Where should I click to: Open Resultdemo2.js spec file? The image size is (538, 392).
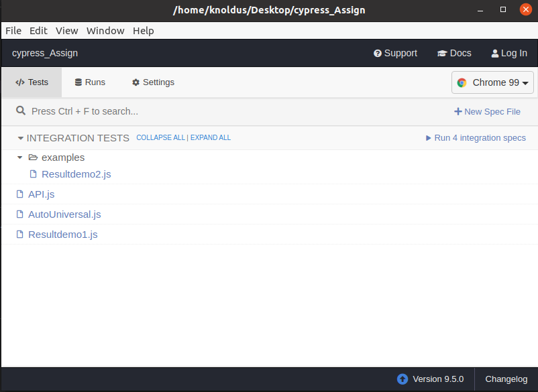tap(76, 174)
